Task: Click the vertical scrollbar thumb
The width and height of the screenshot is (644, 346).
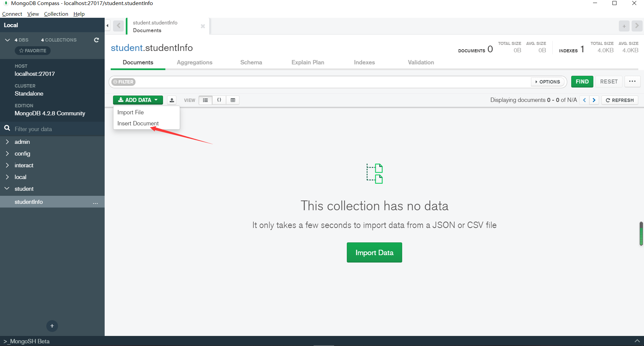Action: [x=641, y=234]
